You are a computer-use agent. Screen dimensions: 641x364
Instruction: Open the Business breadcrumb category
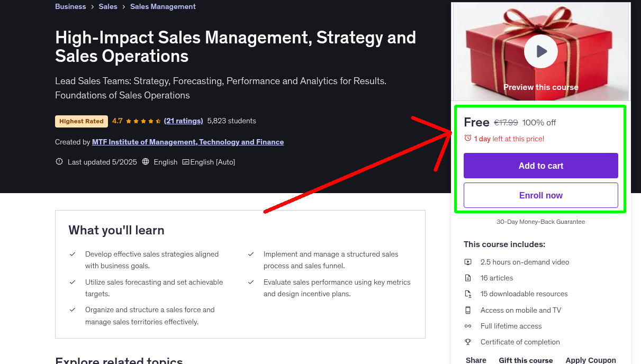point(70,6)
